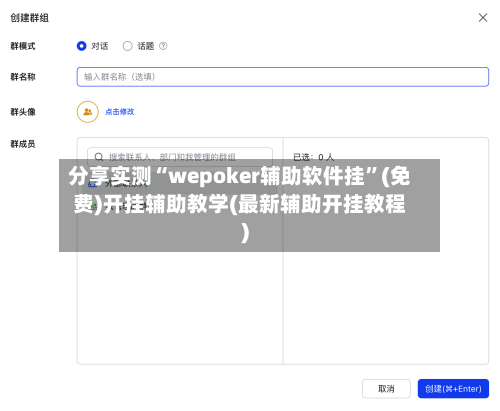Click the 创建 button
The width and height of the screenshot is (500, 411).
coord(453,389)
